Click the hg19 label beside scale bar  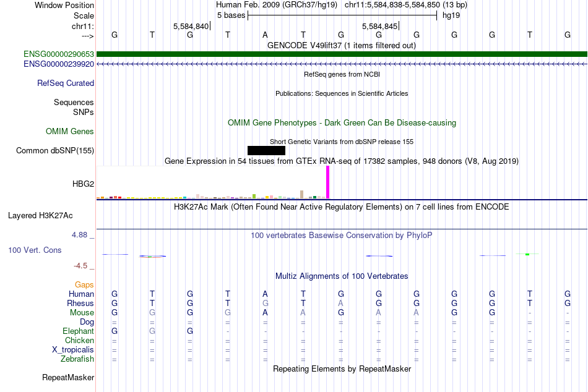(451, 15)
